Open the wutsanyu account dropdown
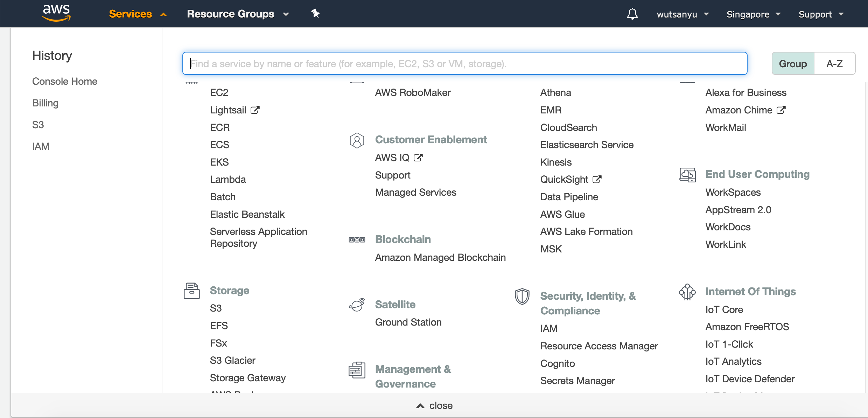Viewport: 868px width, 418px height. coord(682,14)
